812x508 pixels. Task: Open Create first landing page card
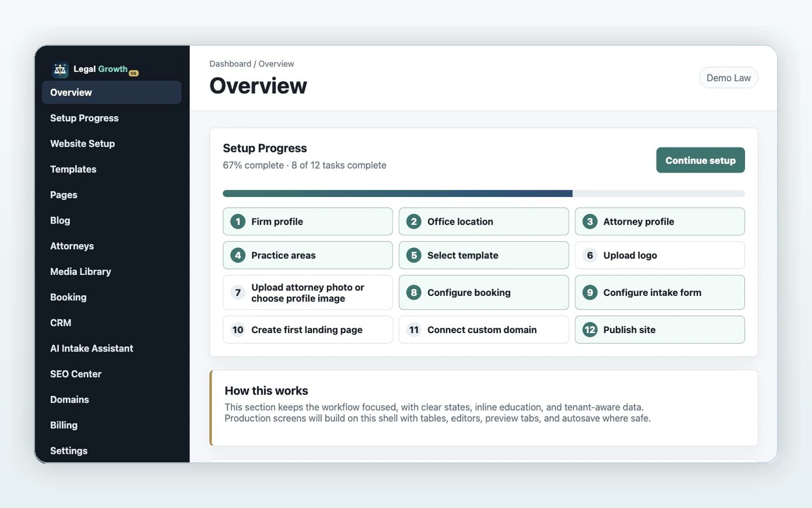pyautogui.click(x=308, y=330)
